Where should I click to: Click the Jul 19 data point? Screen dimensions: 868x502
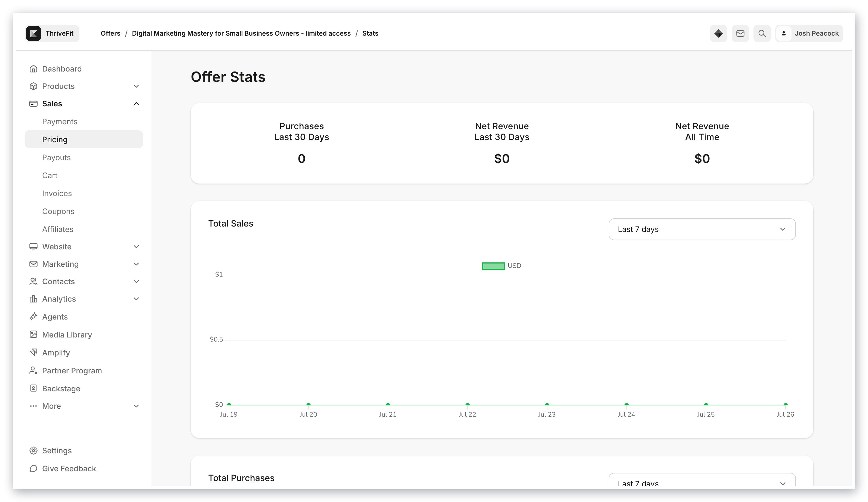point(229,405)
